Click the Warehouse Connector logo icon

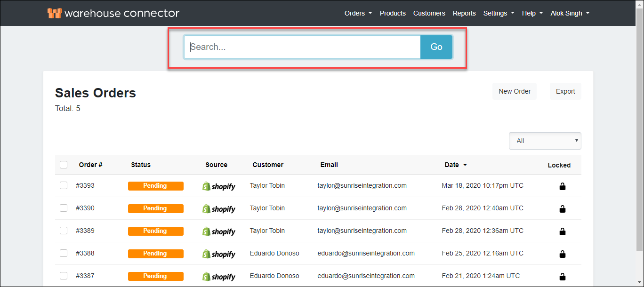click(x=54, y=13)
